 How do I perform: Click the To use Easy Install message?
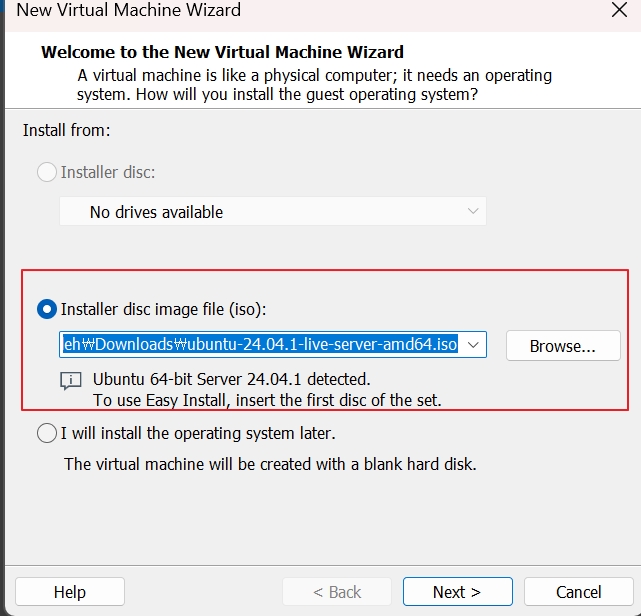coord(267,400)
